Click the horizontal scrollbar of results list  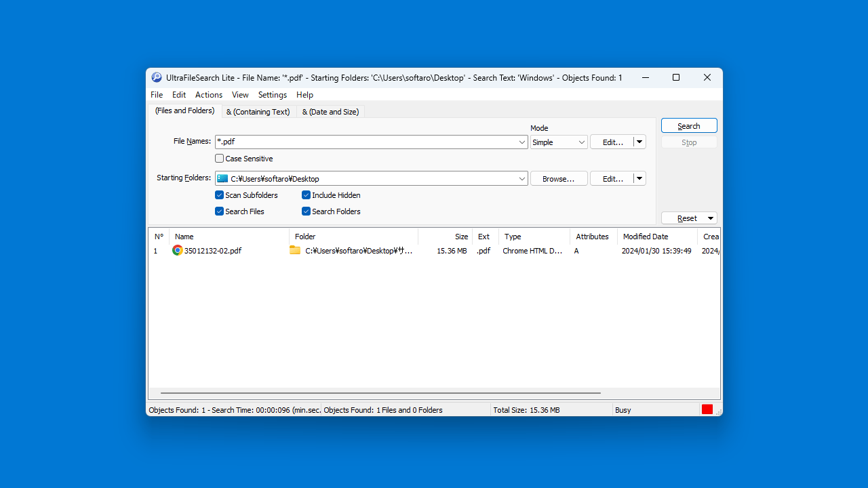pyautogui.click(x=380, y=393)
